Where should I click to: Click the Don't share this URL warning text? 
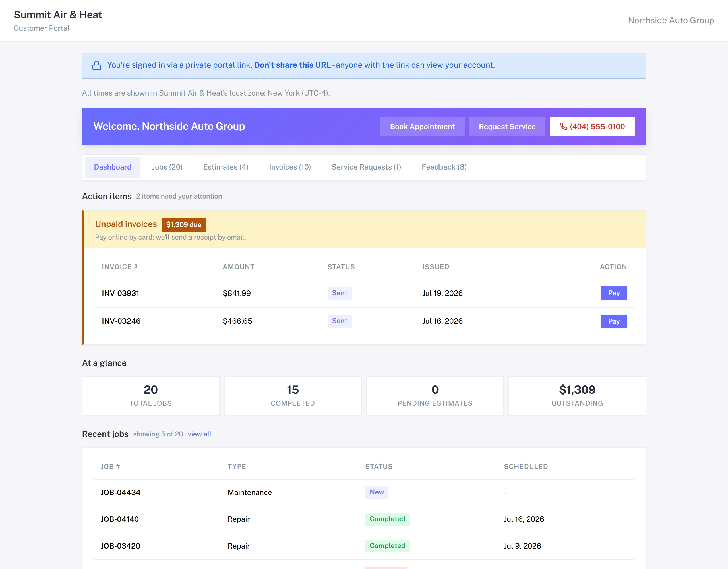point(292,65)
